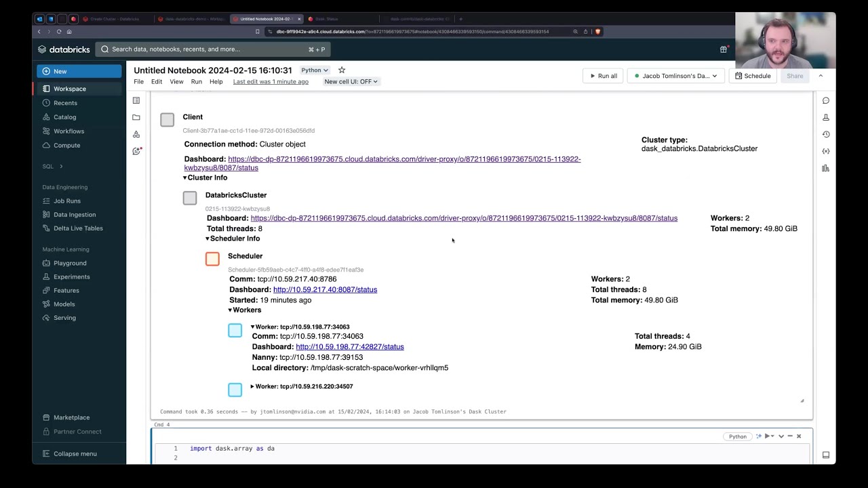The image size is (868, 488).
Task: Click the Share button
Action: point(795,76)
